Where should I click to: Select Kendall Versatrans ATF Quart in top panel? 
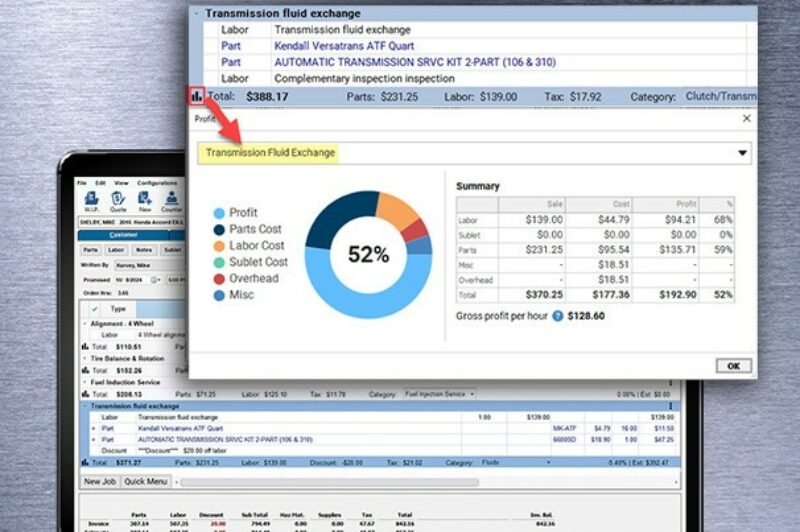click(x=344, y=46)
